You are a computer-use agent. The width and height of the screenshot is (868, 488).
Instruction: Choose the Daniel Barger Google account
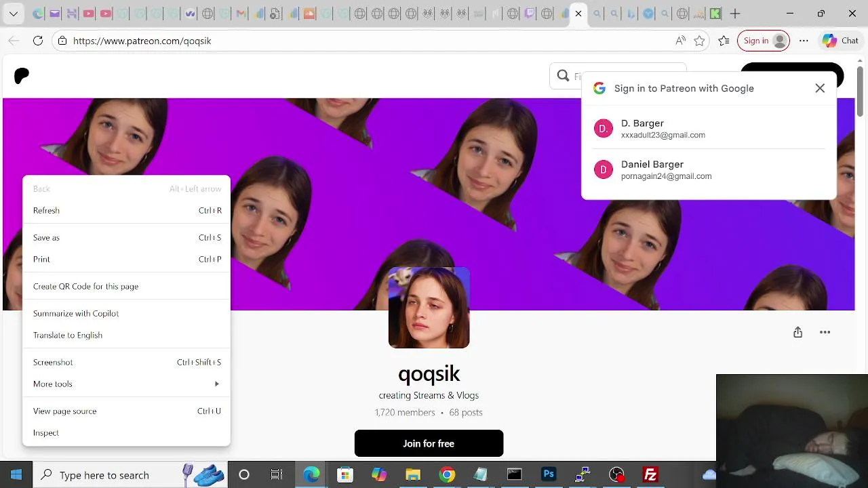(x=709, y=169)
